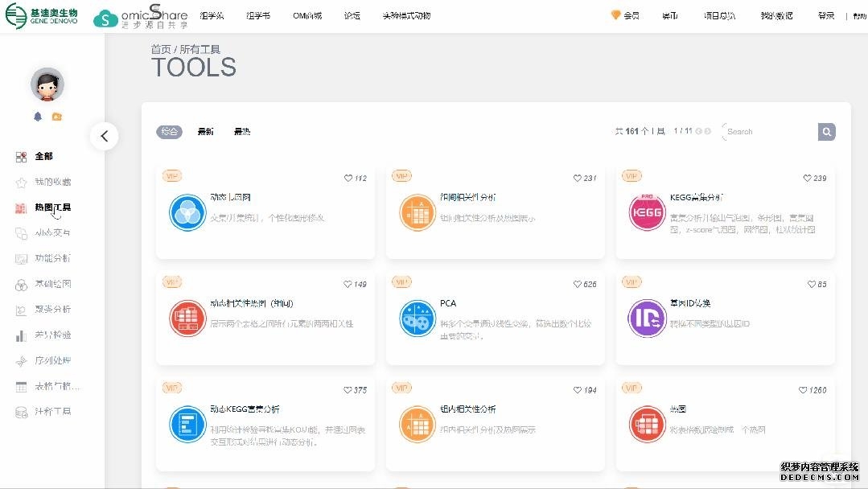Screen dimensions: 868x489
Task: Open the PCA tool icon
Action: tap(418, 318)
